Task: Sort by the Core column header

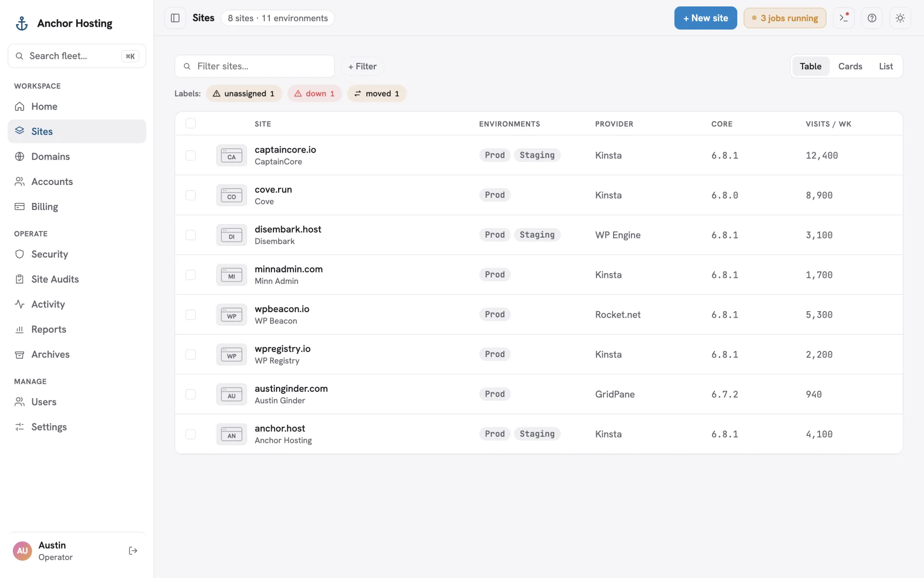Action: 722,124
